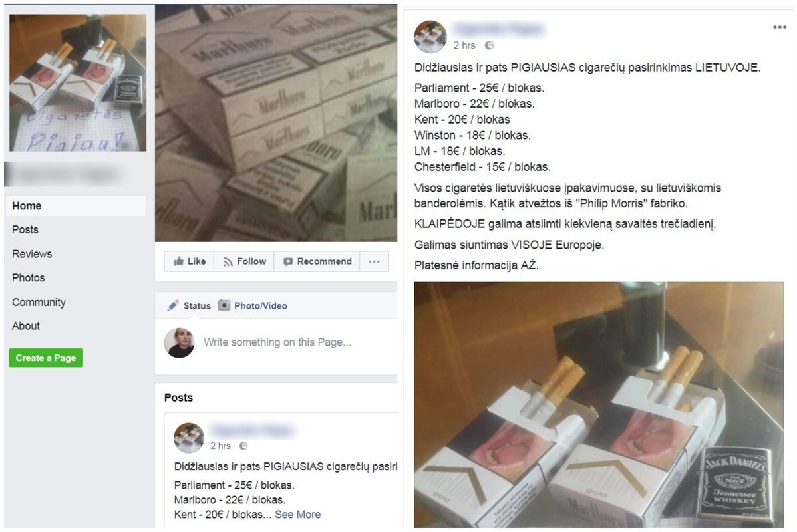
Task: Click the author avatar on the large post
Action: tap(430, 37)
